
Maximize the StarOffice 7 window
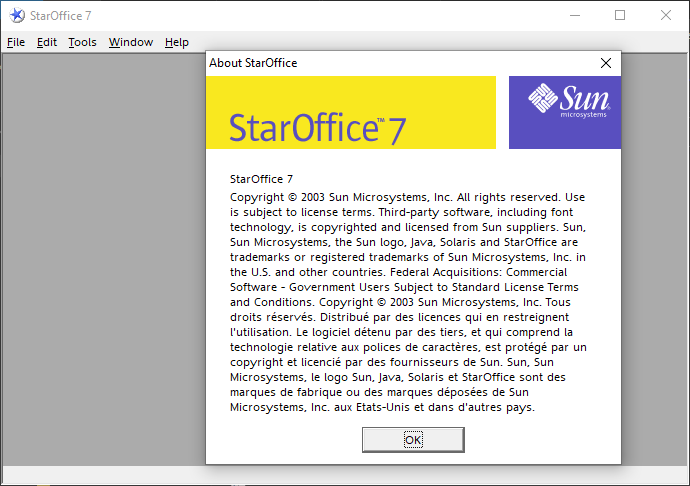620,15
